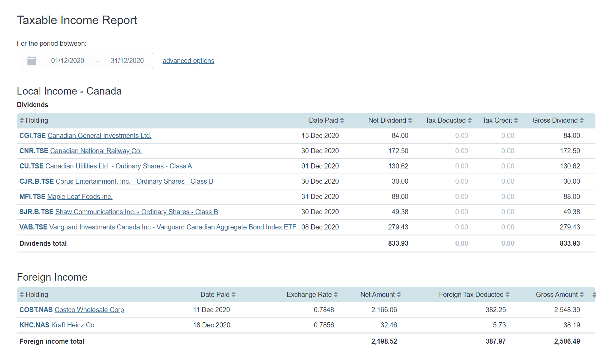610x364 pixels.
Task: Open Shaw Communications Class B holding
Action: coord(137,212)
